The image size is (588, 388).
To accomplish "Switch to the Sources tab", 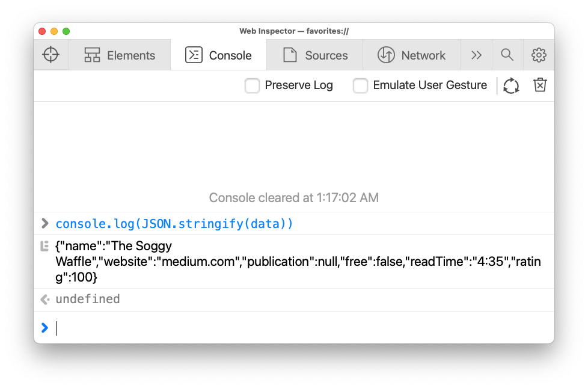I will tap(315, 55).
